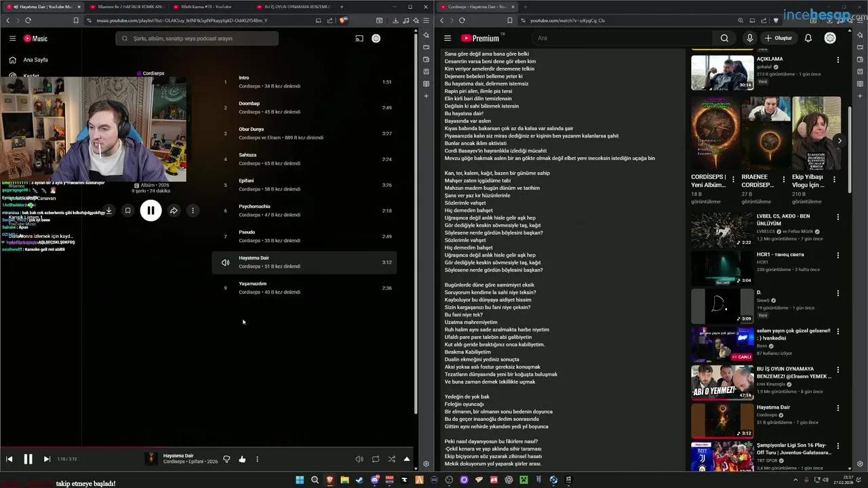
Task: Open BU İŞ OYUN OYNAMAYA BENZEMEZ video
Action: coord(722,382)
